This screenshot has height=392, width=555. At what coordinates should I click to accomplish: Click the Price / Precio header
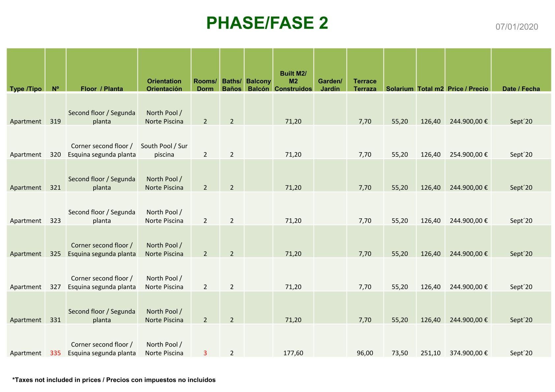tap(468, 89)
